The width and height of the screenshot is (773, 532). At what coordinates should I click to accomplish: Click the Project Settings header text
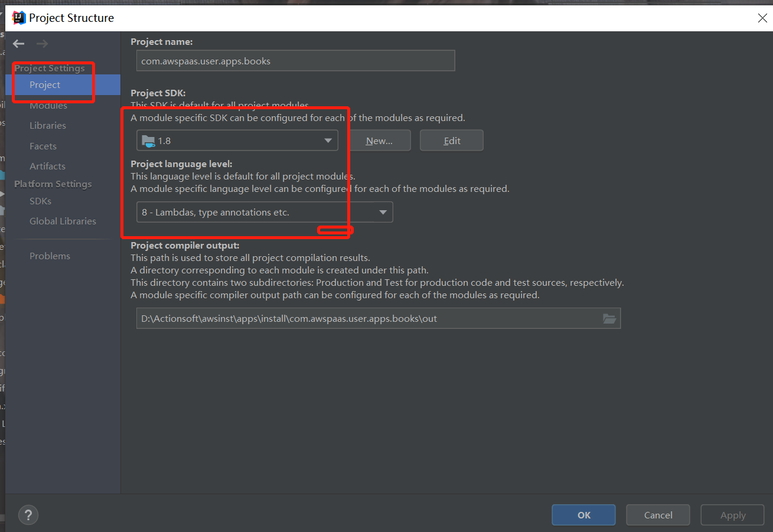click(50, 68)
